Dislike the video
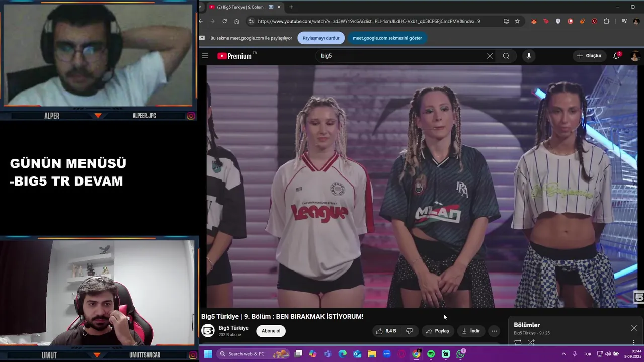This screenshot has width=644, height=362. coord(409,331)
